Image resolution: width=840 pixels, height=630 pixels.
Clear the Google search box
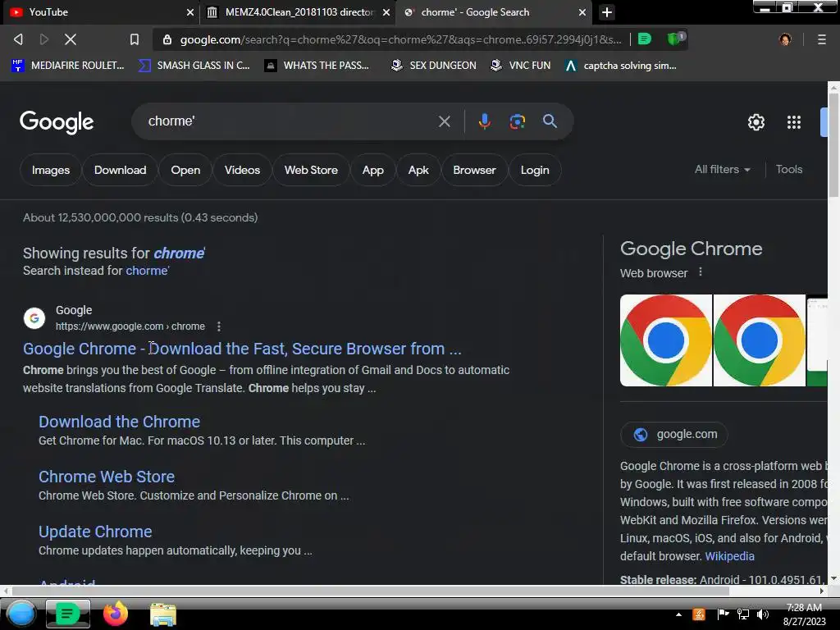click(444, 121)
